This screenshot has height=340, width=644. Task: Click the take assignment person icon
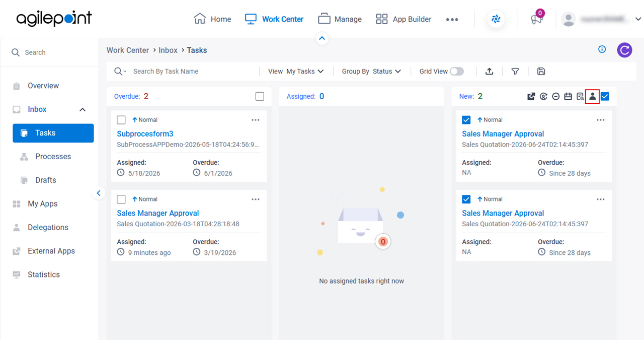click(593, 96)
